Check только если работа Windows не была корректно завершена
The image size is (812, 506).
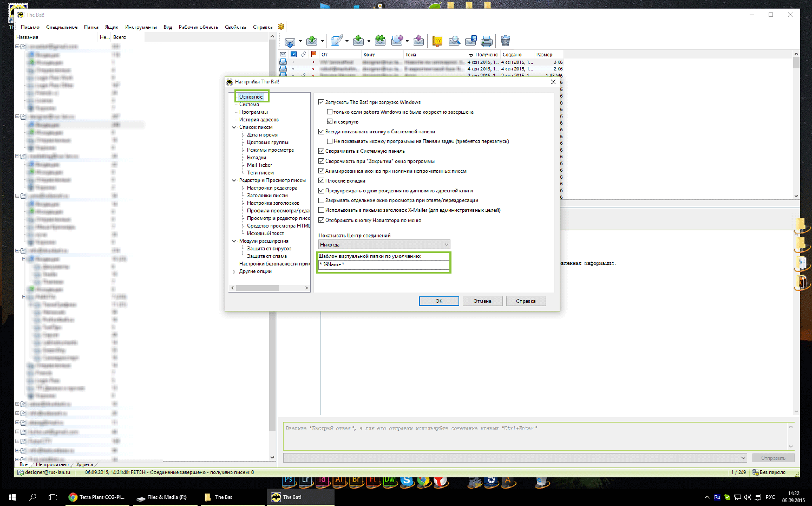329,112
